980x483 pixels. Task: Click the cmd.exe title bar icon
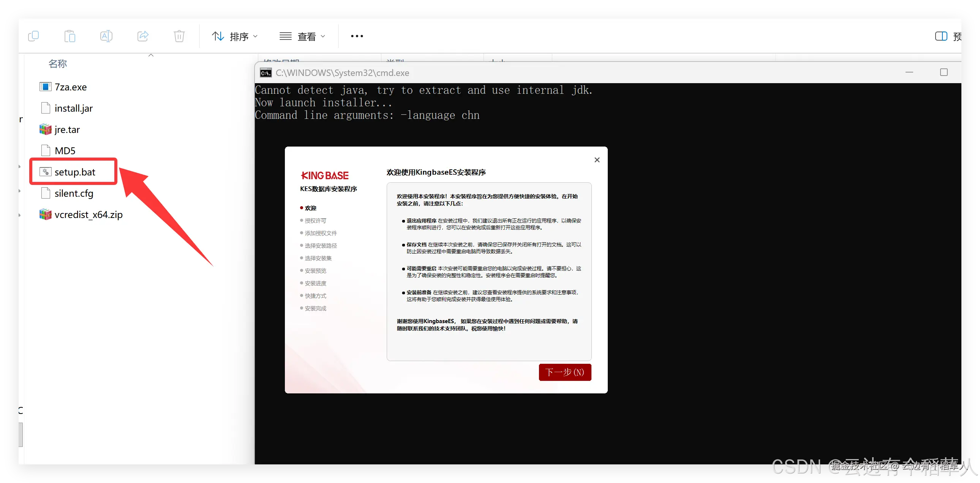point(266,73)
